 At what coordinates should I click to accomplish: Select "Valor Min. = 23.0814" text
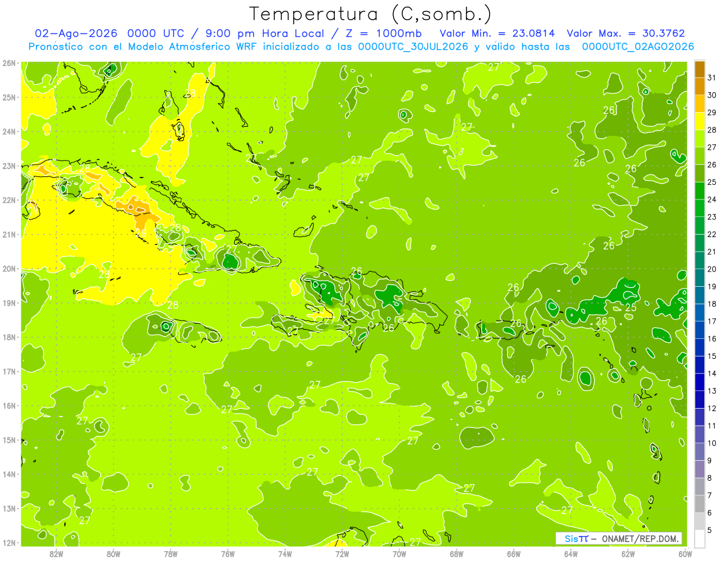pos(499,33)
